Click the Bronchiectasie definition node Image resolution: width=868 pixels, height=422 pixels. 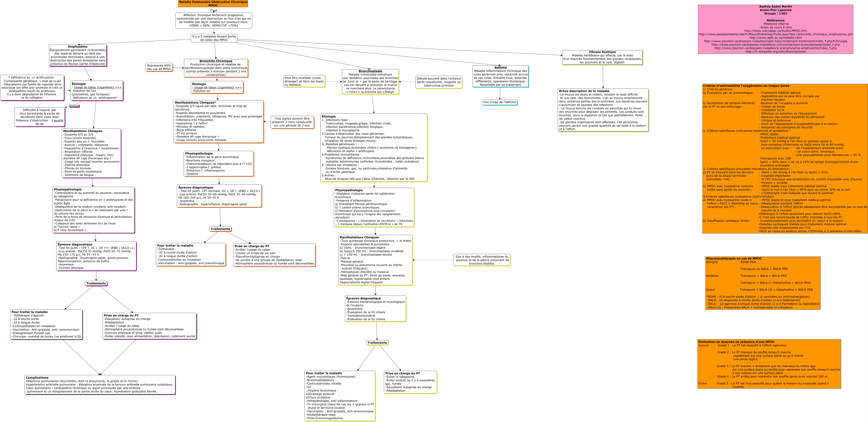[x=370, y=82]
